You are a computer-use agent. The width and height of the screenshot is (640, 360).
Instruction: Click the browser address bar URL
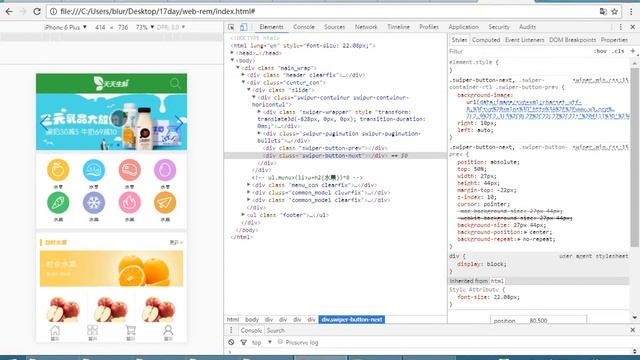[158, 11]
